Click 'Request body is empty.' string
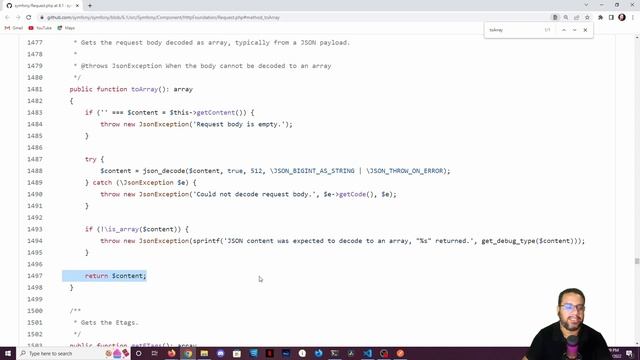640x360 pixels. tap(239, 124)
